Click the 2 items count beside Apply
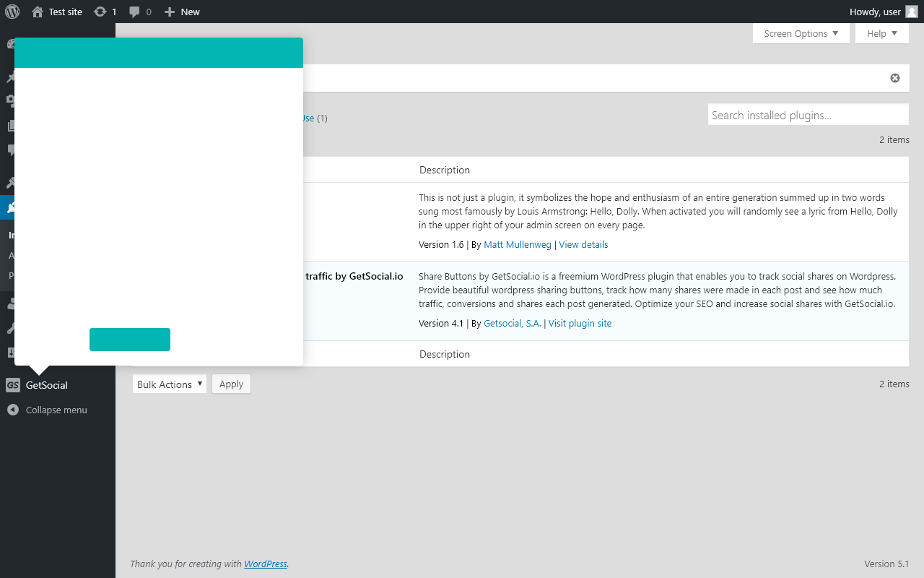 point(894,384)
